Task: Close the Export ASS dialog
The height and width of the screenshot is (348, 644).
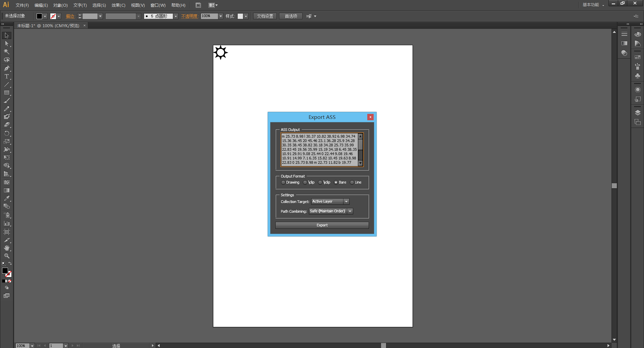Action: coord(370,117)
